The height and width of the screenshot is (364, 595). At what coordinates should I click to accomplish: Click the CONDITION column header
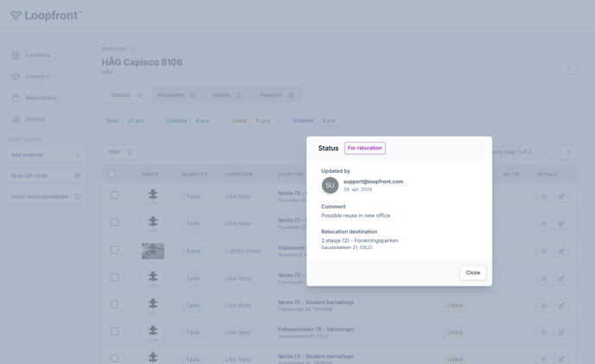coord(239,175)
